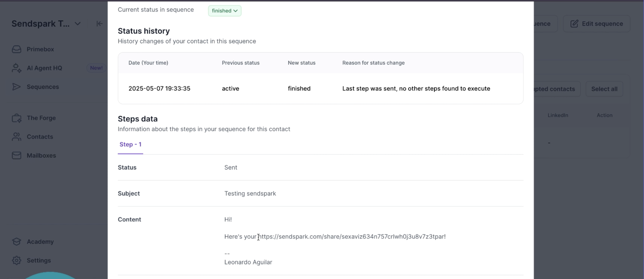Select the Step - 1 tab
This screenshot has height=279, width=644.
pos(130,145)
